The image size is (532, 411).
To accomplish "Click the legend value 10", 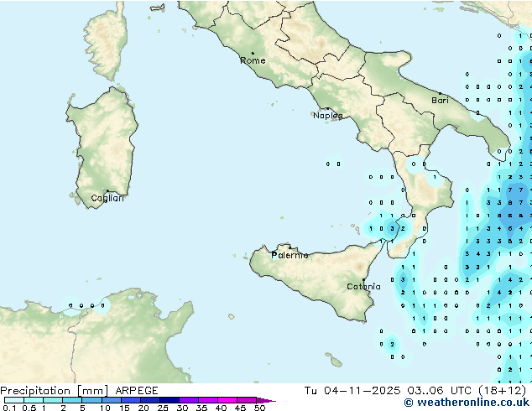I will point(105,408).
